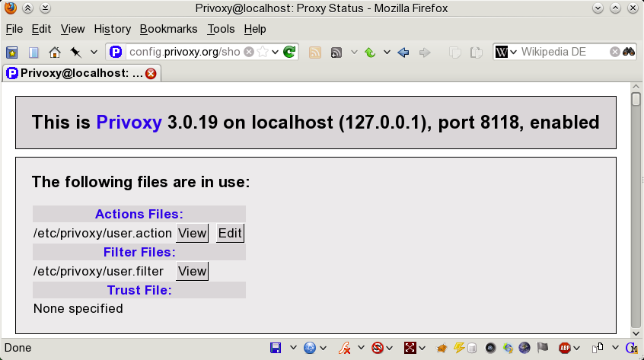Focus the Wikipedia DE search box

564,52
